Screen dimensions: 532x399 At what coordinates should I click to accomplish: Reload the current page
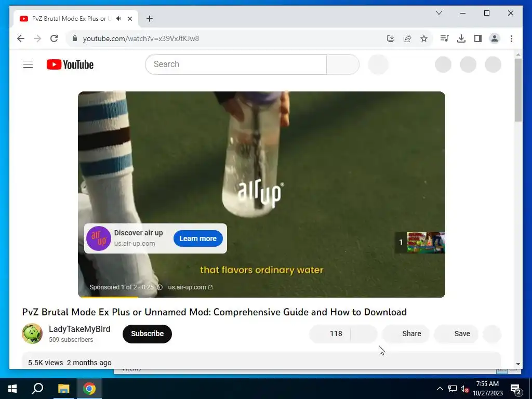click(x=54, y=38)
